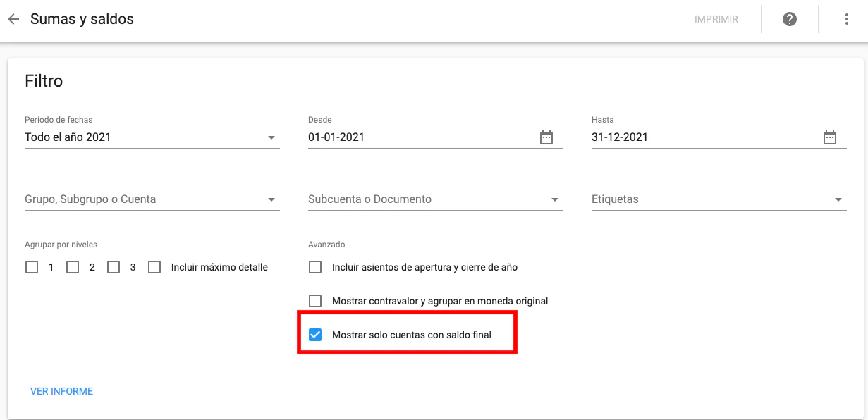Check Incluir asientos de apertura y cierre
The image size is (868, 420).
(x=316, y=268)
